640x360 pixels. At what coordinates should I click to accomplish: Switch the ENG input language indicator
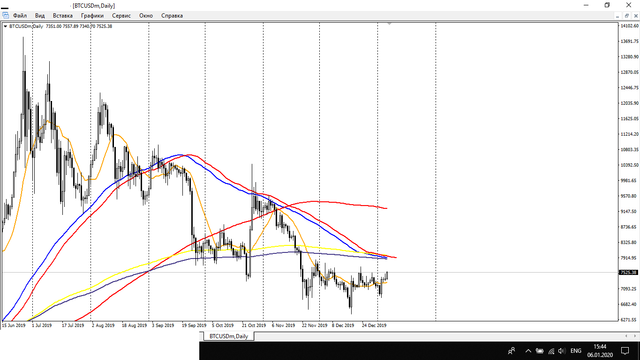point(576,351)
